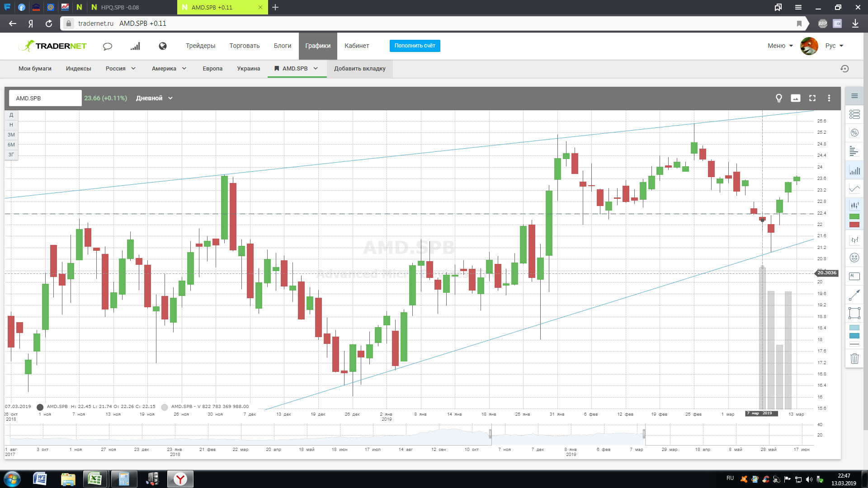Click the chart history restore icon
868x488 pixels.
(x=844, y=69)
